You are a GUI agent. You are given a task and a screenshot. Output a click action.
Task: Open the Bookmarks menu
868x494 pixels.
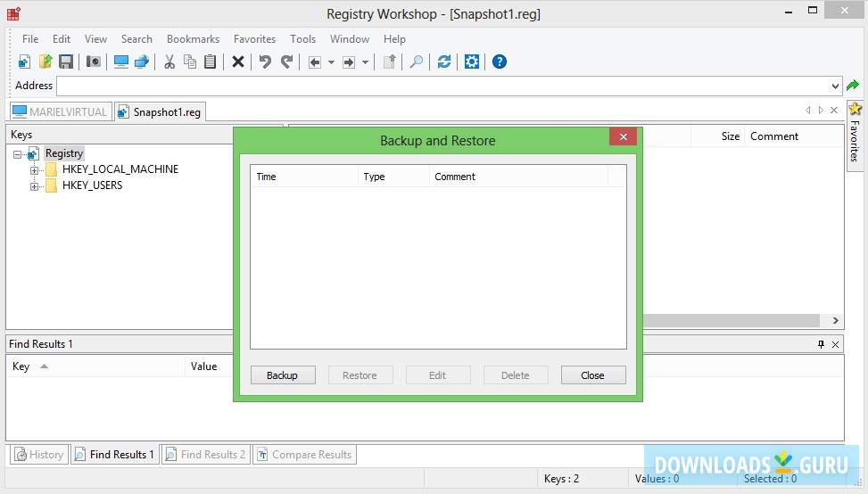(x=194, y=38)
